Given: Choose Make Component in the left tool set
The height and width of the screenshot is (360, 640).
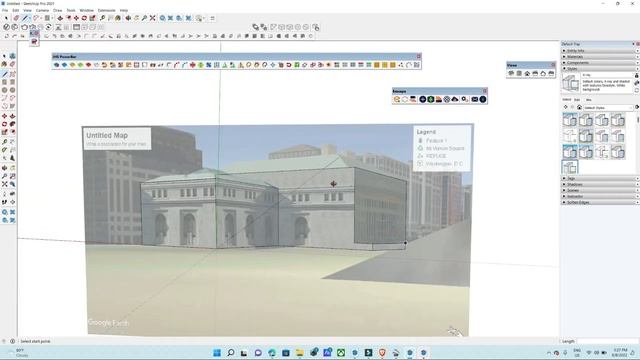Looking at the screenshot, I should 13,56.
